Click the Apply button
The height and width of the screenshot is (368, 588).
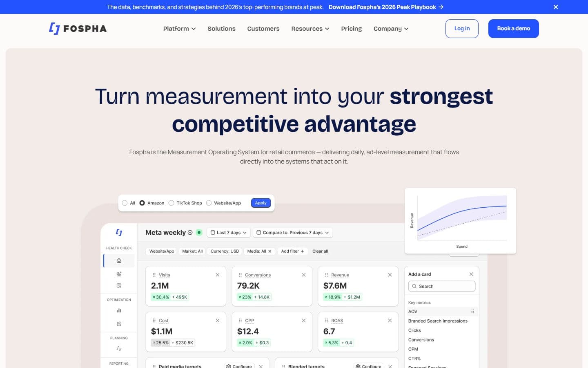pos(261,203)
